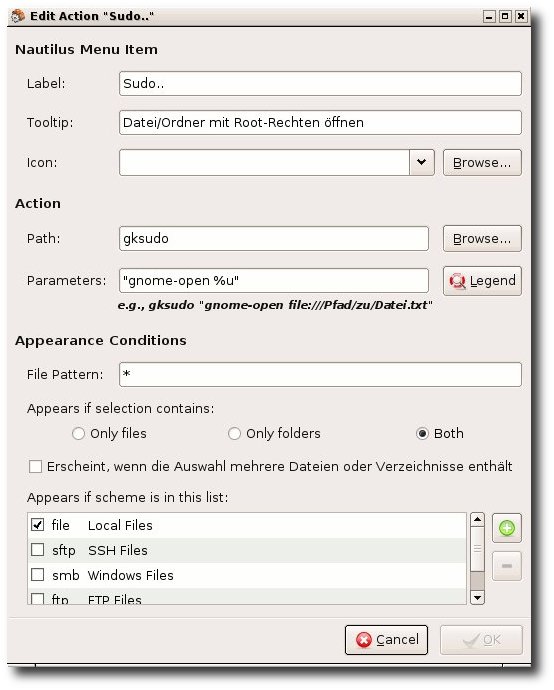The width and height of the screenshot is (554, 690).
Task: Browse for the action Path
Action: (482, 239)
